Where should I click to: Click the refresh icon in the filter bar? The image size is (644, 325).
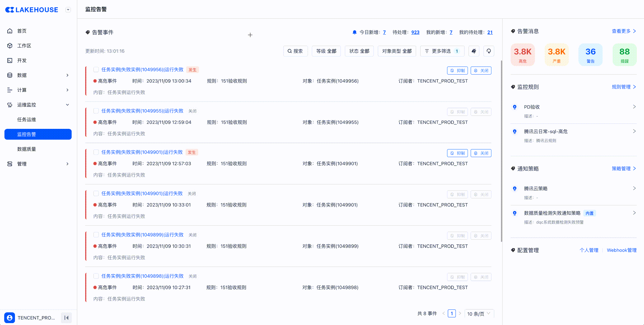pyautogui.click(x=489, y=51)
